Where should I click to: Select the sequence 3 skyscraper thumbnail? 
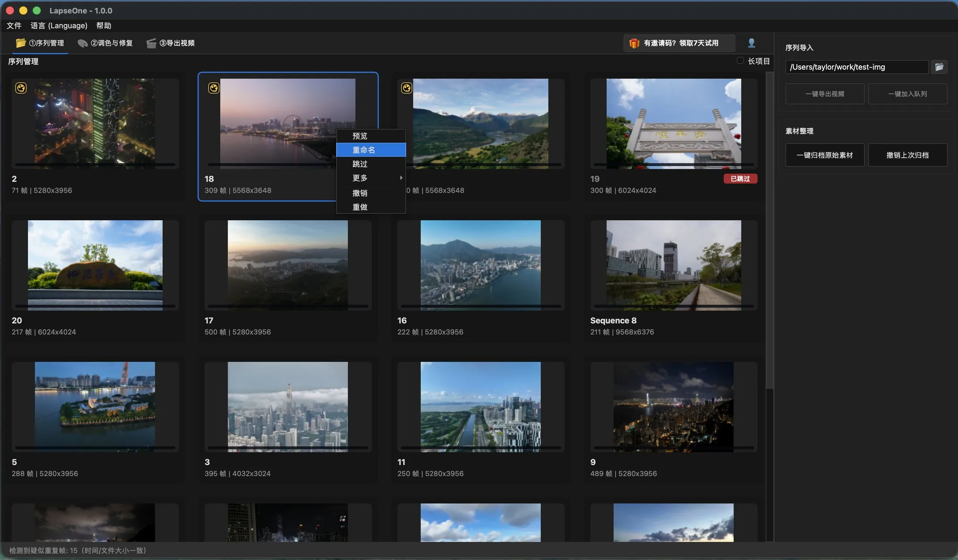pos(288,407)
